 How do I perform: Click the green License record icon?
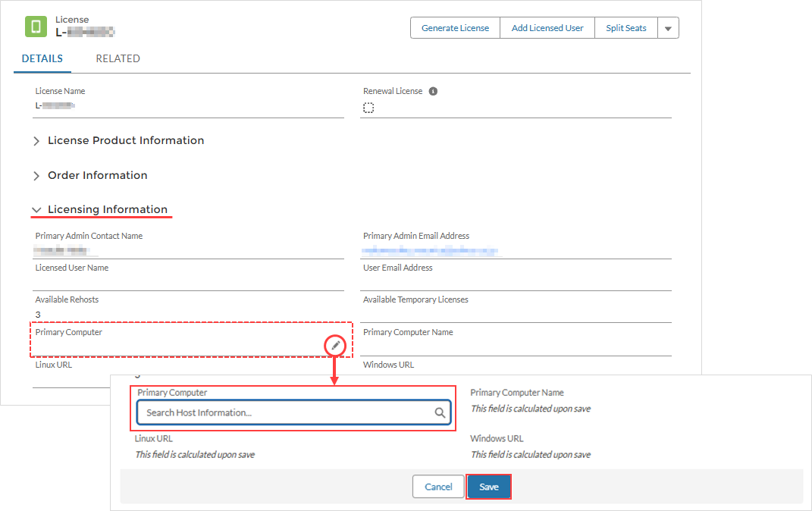point(35,27)
